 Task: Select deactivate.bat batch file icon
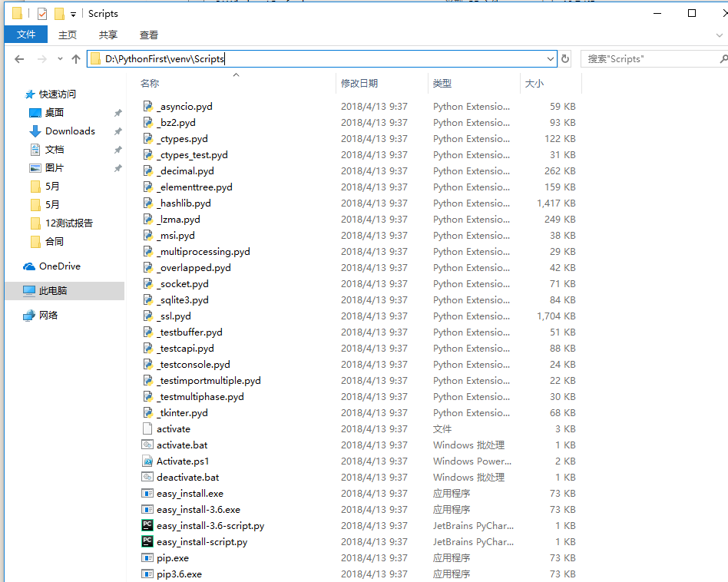click(147, 477)
